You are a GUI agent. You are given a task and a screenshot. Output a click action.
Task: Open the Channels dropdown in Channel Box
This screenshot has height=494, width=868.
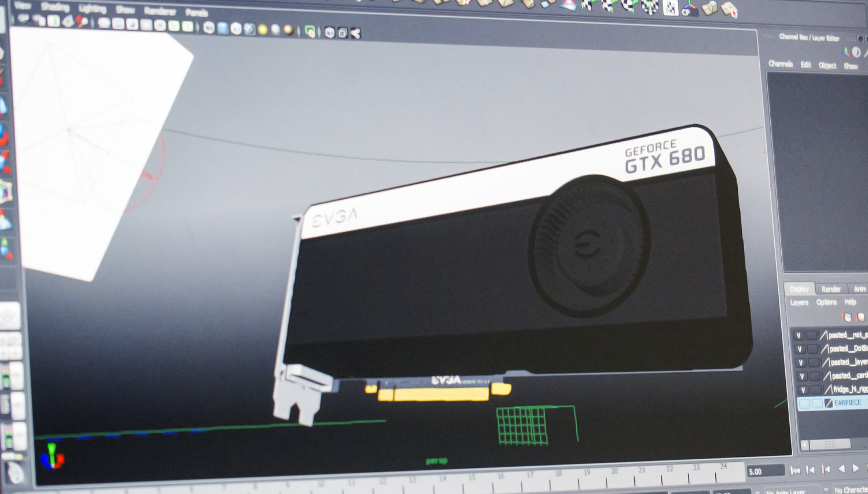781,64
